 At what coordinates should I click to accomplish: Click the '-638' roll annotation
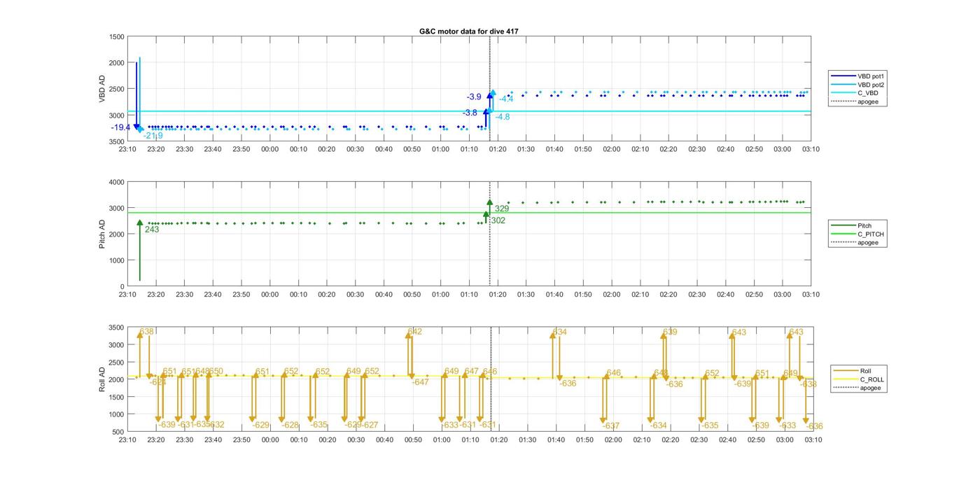pos(808,384)
